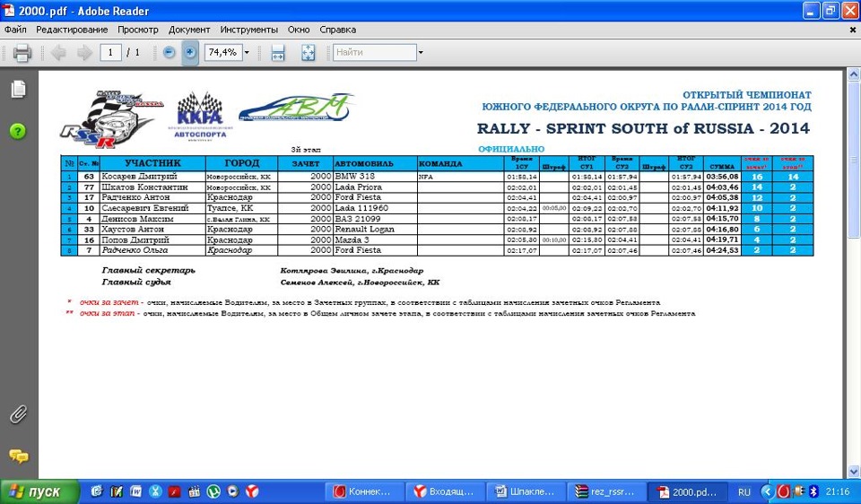This screenshot has width=861, height=504.
Task: Click the name Хаустов Антон
Action: (x=133, y=229)
